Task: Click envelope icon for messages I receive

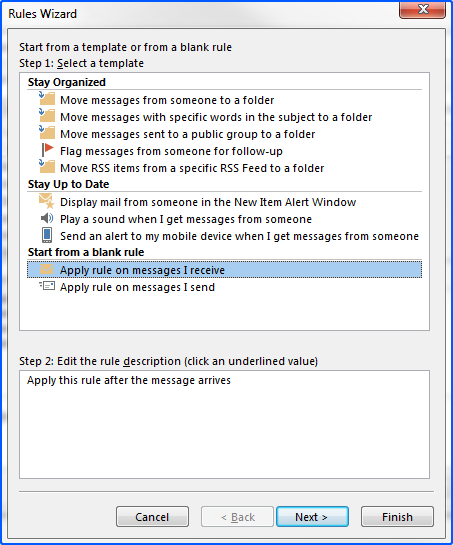Action: pos(47,269)
